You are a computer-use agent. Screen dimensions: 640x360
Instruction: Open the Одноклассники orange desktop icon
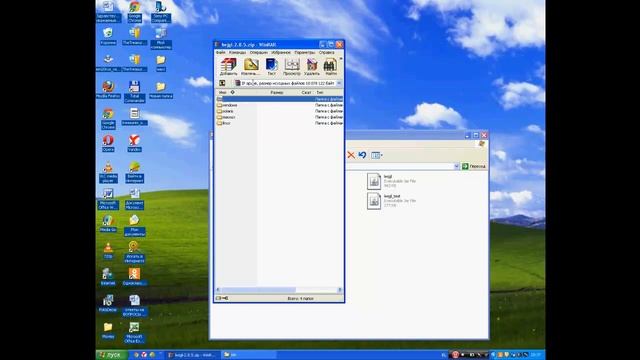[x=134, y=276]
